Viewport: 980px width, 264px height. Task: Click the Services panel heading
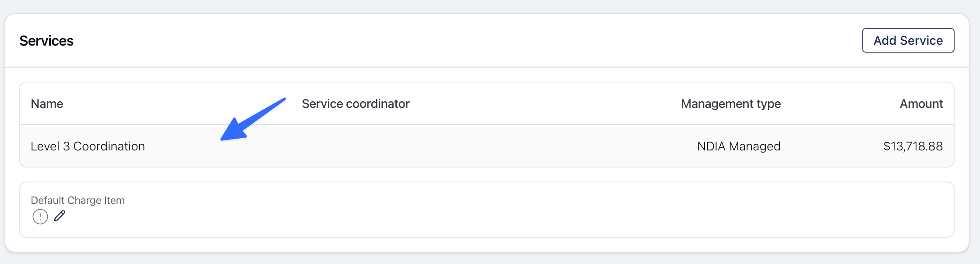(x=46, y=41)
